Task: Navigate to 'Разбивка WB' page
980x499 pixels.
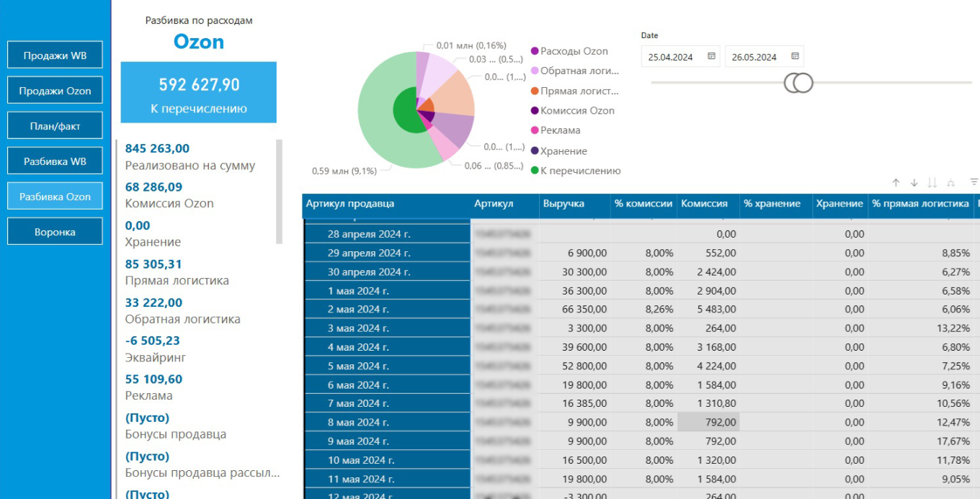Action: 55,161
